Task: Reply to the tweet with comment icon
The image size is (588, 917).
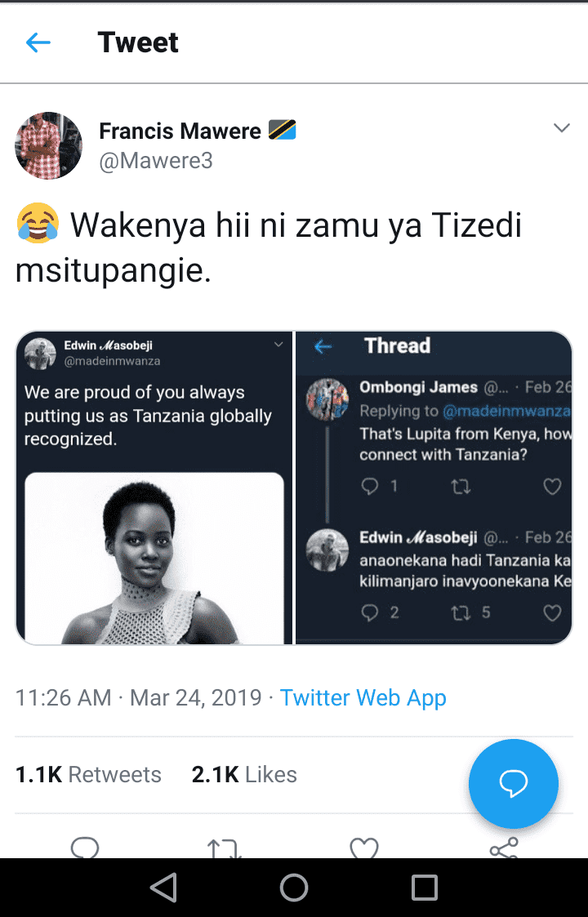Action: pos(85,848)
